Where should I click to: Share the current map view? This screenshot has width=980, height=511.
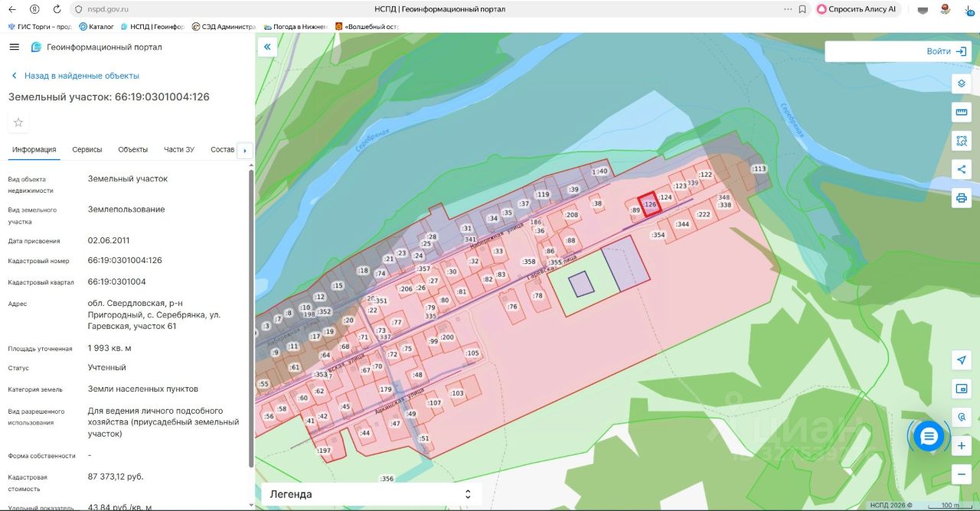962,169
